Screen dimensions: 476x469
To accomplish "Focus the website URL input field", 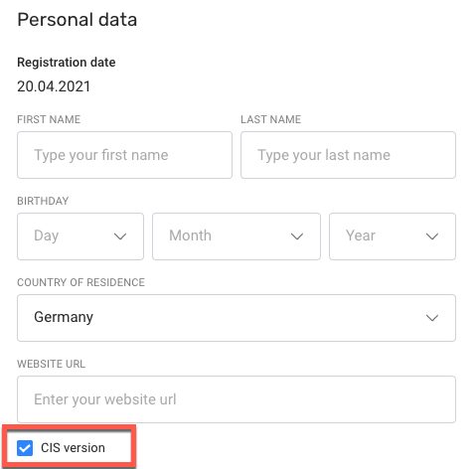I will pyautogui.click(x=237, y=399).
